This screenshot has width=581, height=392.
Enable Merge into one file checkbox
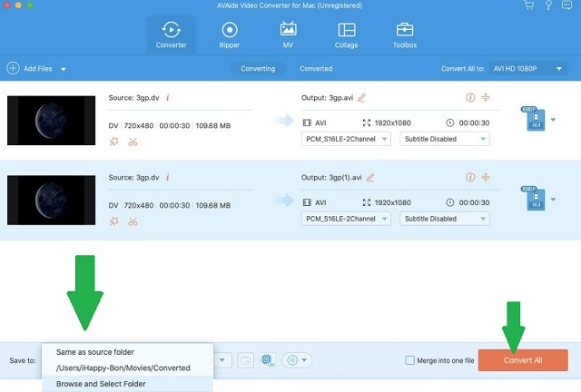pos(410,360)
